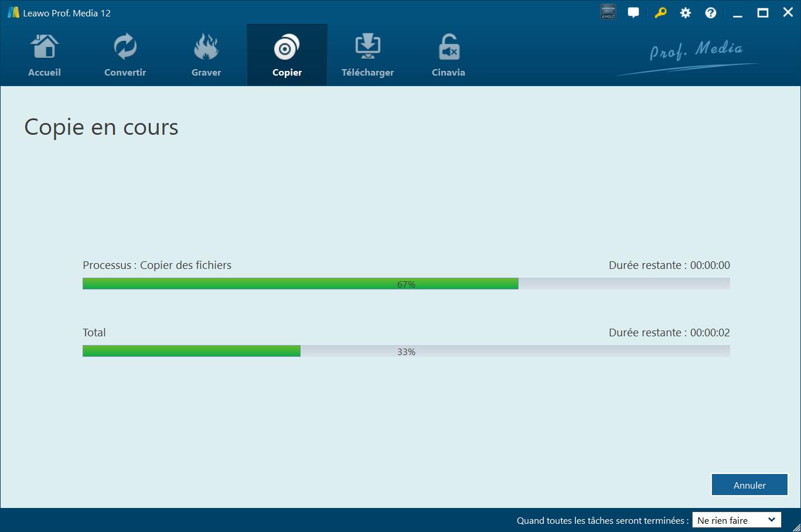The width and height of the screenshot is (801, 532).
Task: Open the Graver burn tab
Action: tap(206, 55)
